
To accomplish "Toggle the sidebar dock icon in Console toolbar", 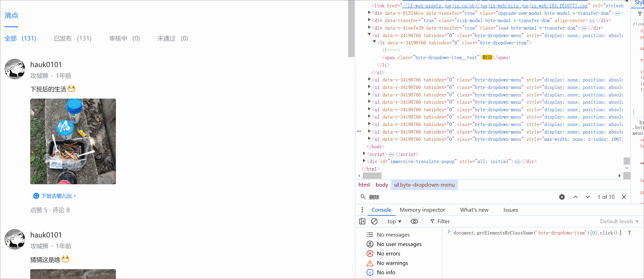I will click(x=362, y=222).
